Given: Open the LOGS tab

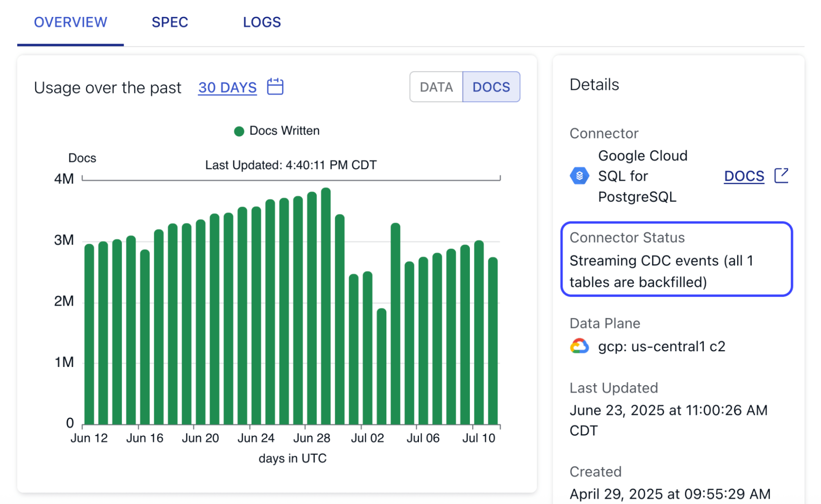Looking at the screenshot, I should click(262, 22).
